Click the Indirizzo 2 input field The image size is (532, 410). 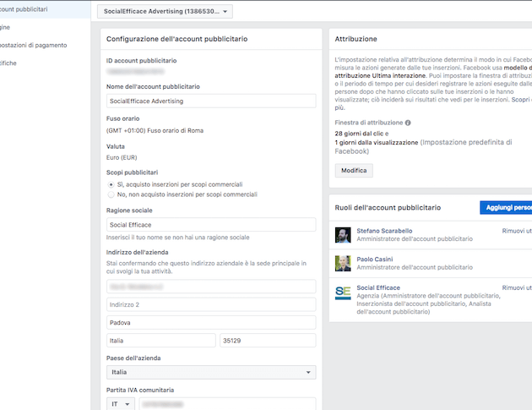(211, 304)
